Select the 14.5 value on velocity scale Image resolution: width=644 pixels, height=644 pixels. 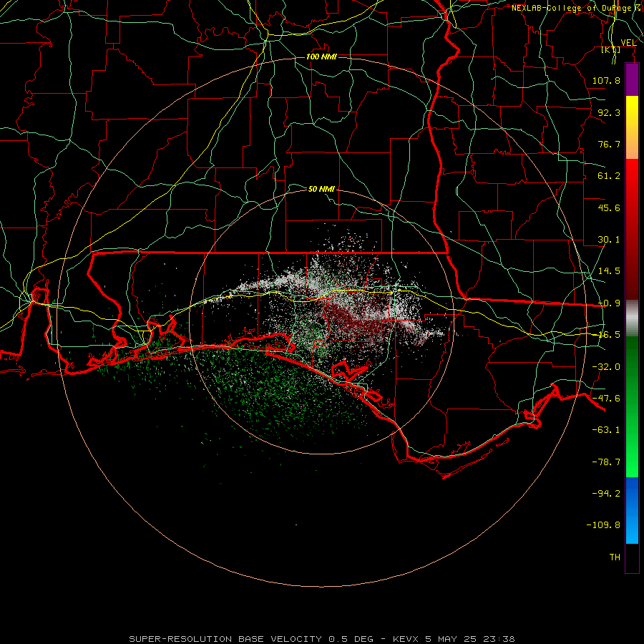pyautogui.click(x=609, y=271)
